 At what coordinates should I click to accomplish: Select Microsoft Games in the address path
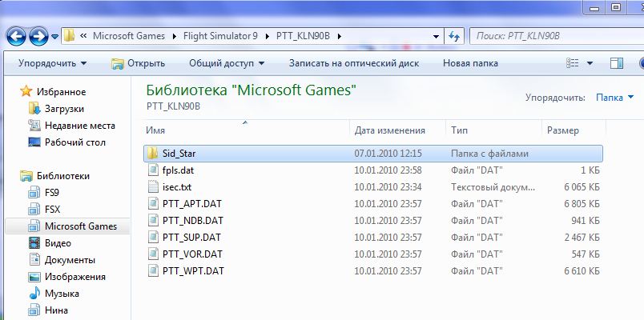[x=129, y=36]
